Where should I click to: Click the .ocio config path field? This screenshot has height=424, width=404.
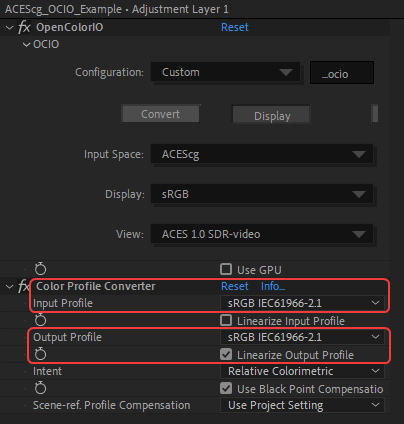[x=342, y=72]
